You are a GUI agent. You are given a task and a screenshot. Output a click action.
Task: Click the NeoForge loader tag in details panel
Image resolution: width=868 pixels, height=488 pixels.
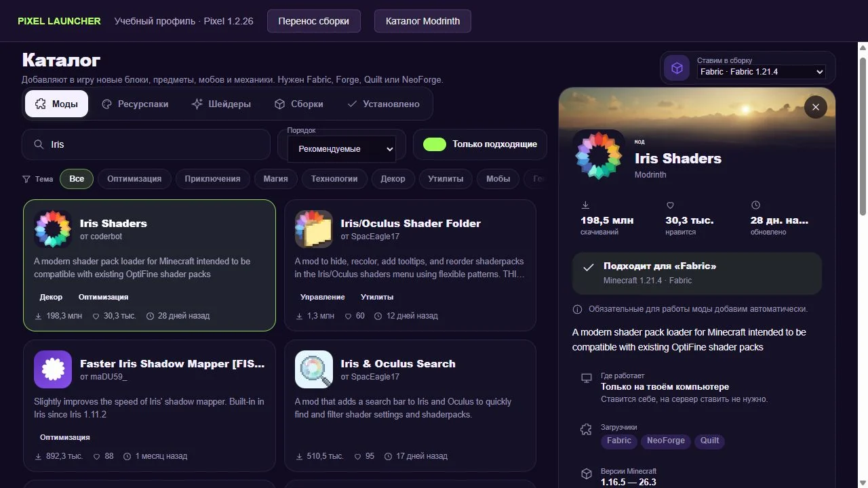pyautogui.click(x=666, y=441)
